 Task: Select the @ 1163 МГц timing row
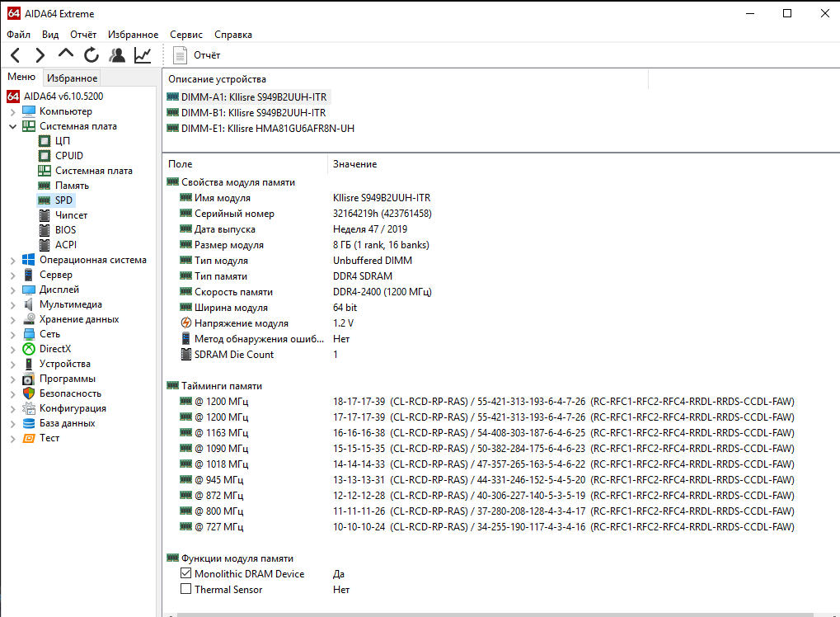coord(501,432)
